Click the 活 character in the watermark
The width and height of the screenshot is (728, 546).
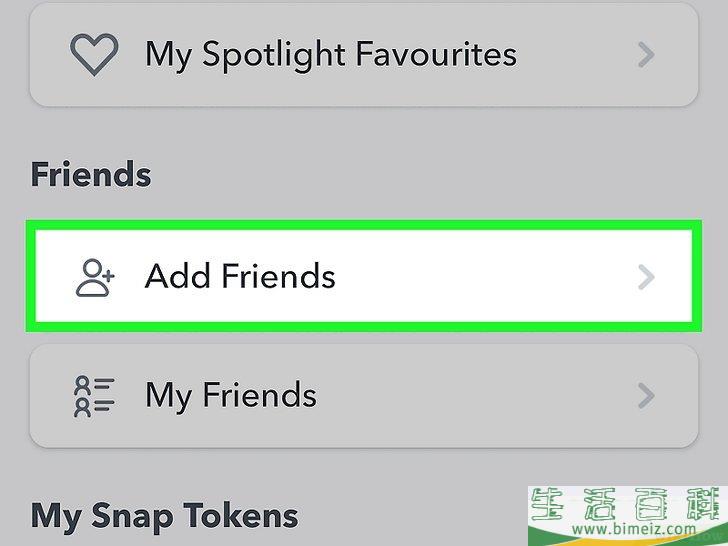pos(600,504)
